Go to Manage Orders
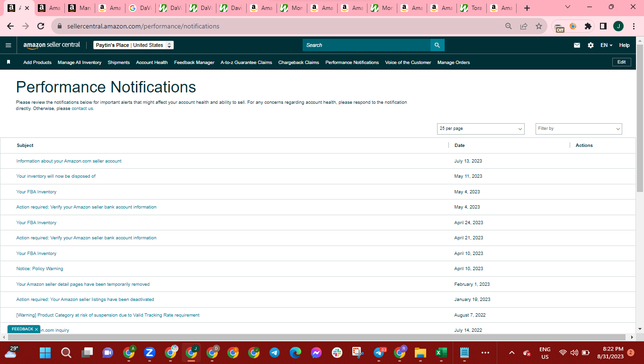This screenshot has height=364, width=644. 454,63
